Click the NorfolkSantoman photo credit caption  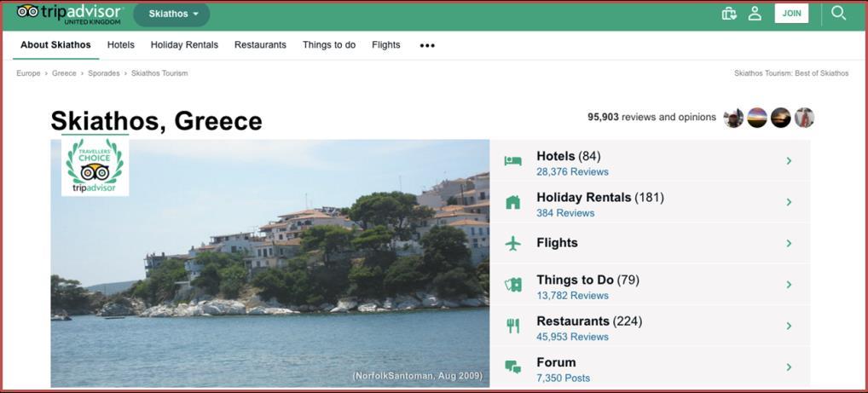tap(418, 377)
